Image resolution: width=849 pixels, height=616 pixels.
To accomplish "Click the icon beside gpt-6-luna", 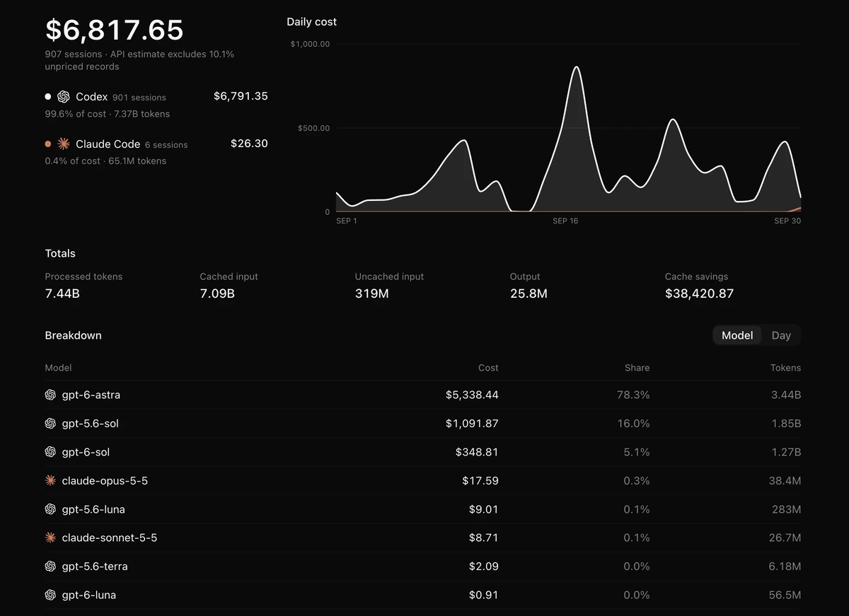I will click(x=50, y=595).
